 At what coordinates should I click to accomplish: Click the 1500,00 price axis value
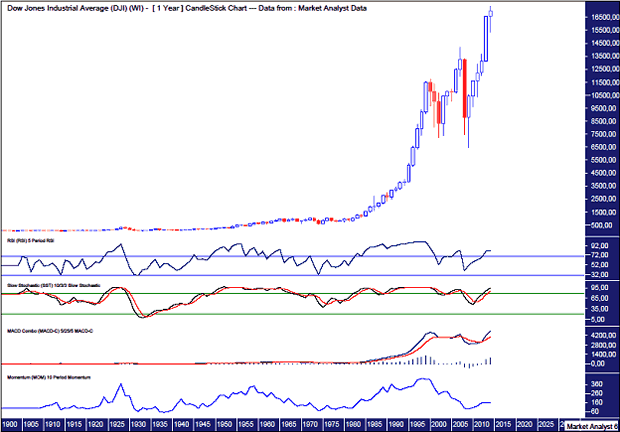pos(605,212)
